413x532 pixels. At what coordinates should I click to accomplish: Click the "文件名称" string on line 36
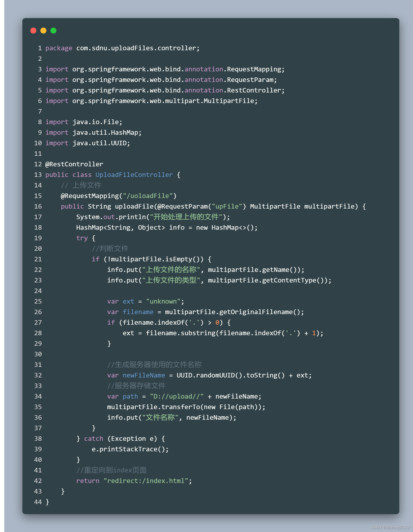click(x=160, y=417)
